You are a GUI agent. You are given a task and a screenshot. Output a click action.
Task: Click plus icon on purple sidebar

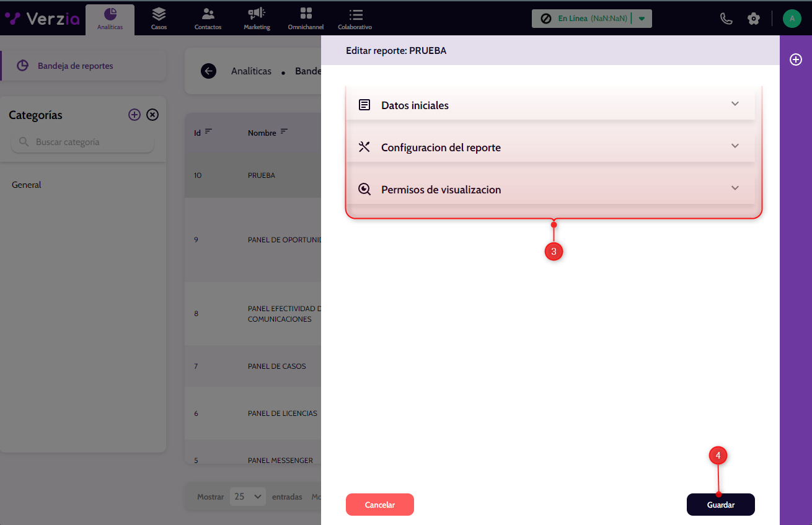click(796, 60)
